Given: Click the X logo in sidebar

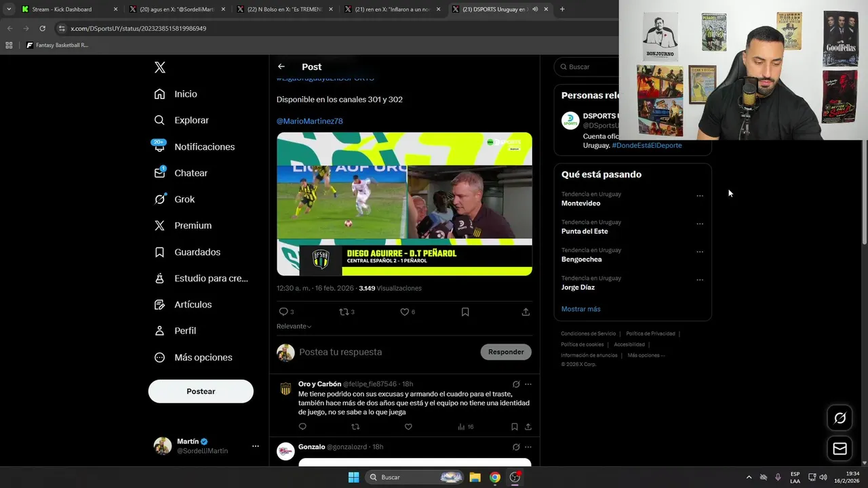Looking at the screenshot, I should (159, 67).
